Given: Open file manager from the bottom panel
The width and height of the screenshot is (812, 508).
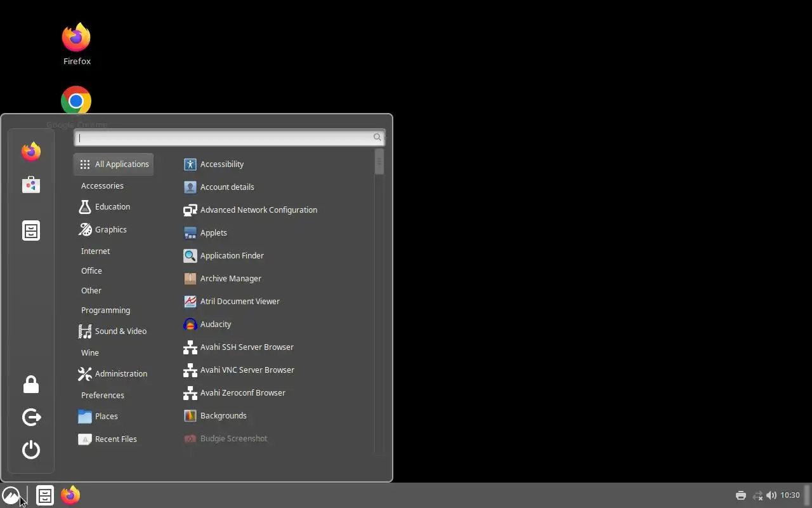Looking at the screenshot, I should 45,495.
